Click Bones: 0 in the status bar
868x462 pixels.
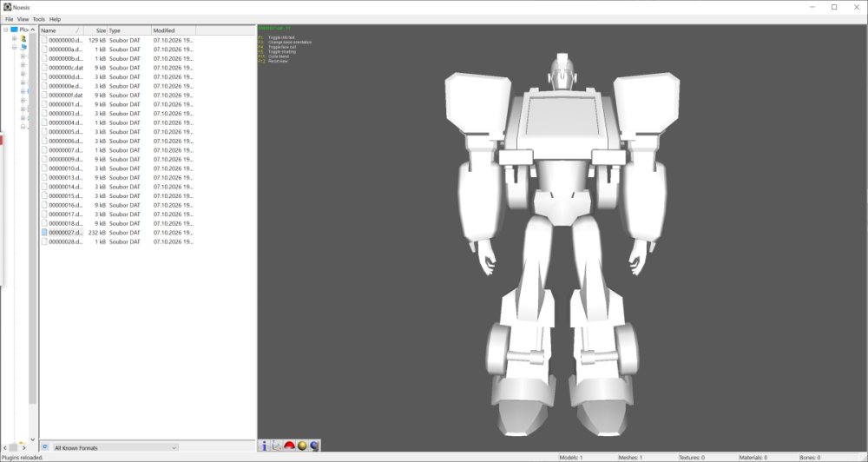[810, 458]
